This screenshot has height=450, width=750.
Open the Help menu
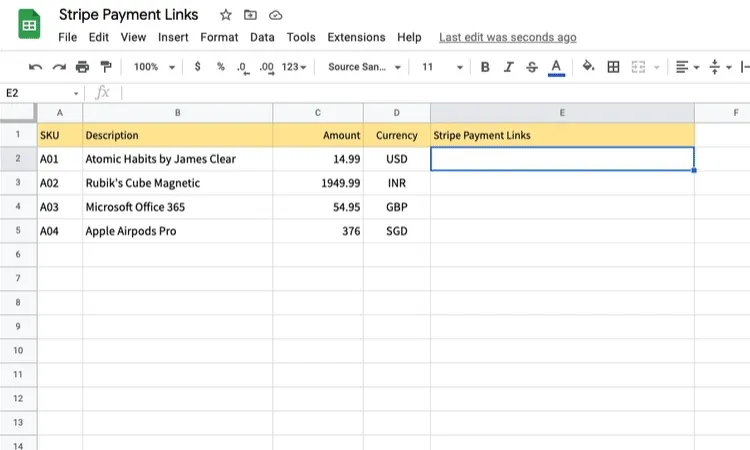click(409, 37)
